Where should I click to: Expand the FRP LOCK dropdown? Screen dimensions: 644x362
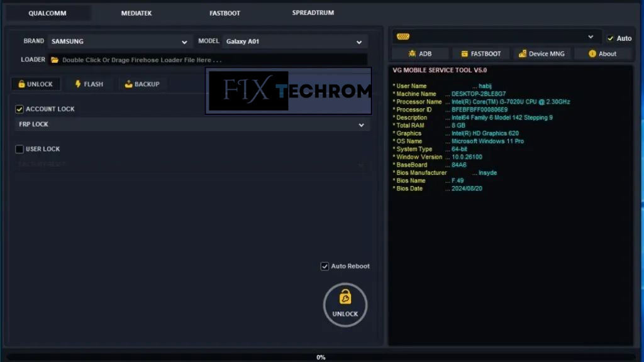pos(192,124)
